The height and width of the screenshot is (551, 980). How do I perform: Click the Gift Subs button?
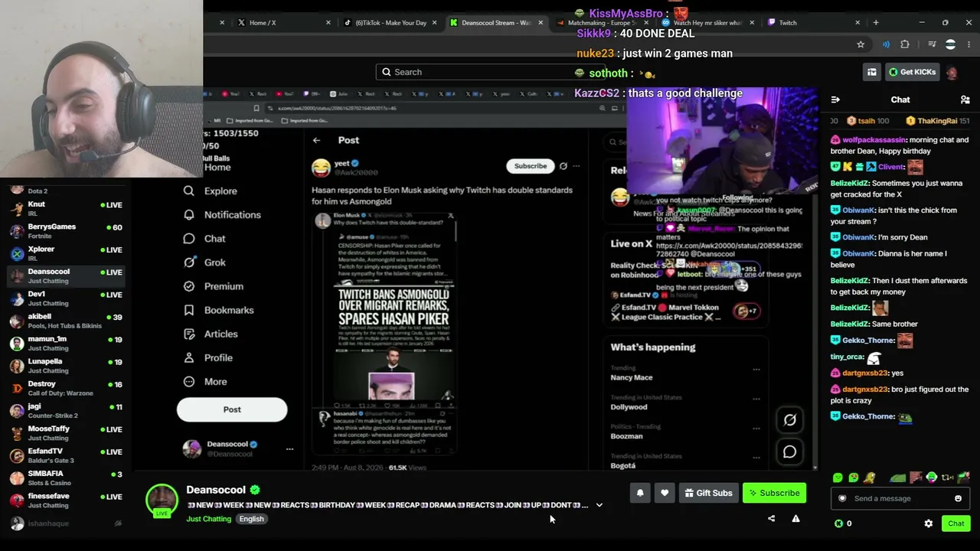point(709,493)
